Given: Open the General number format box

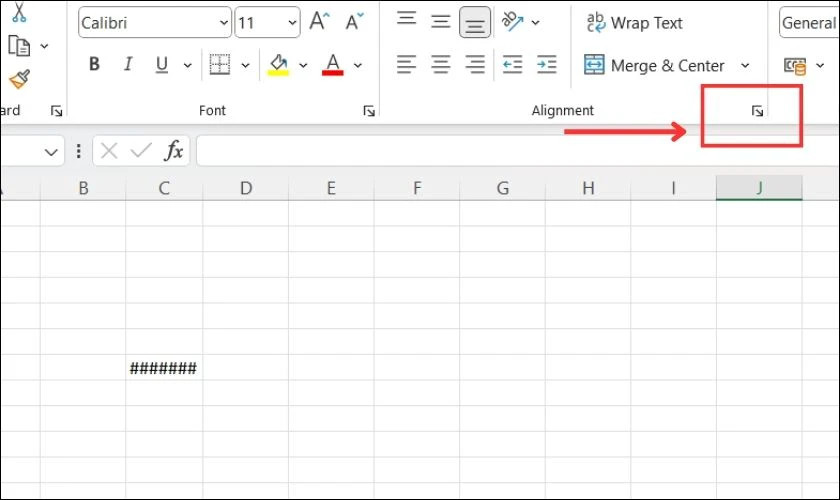Looking at the screenshot, I should click(x=809, y=23).
